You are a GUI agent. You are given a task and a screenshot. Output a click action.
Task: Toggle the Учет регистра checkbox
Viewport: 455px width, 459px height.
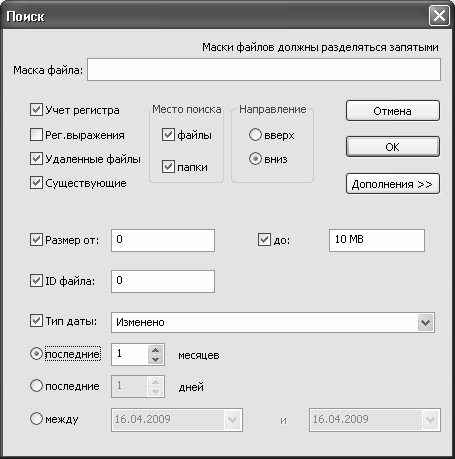tap(36, 110)
